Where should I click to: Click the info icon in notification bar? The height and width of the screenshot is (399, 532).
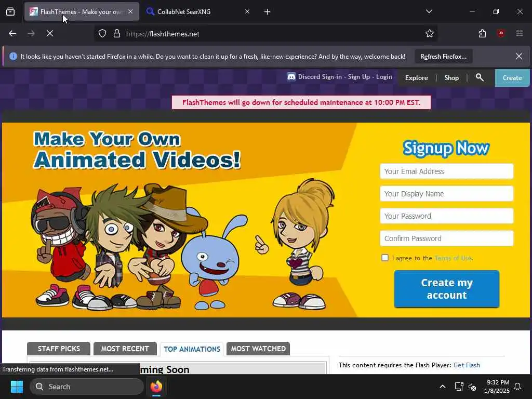[13, 56]
